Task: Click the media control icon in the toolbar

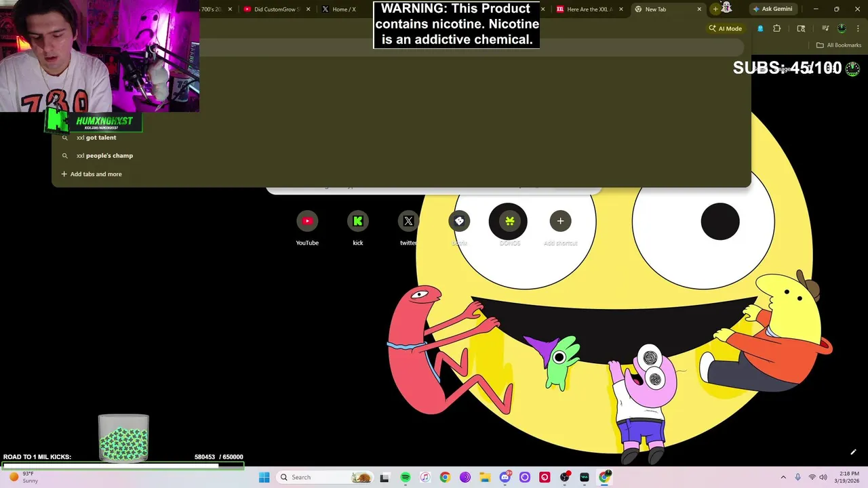Action: click(825, 28)
